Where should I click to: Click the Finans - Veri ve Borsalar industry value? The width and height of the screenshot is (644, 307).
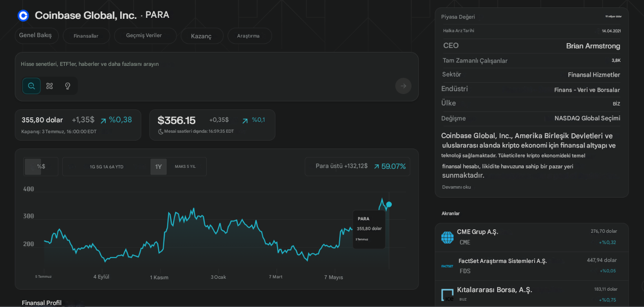tap(587, 90)
